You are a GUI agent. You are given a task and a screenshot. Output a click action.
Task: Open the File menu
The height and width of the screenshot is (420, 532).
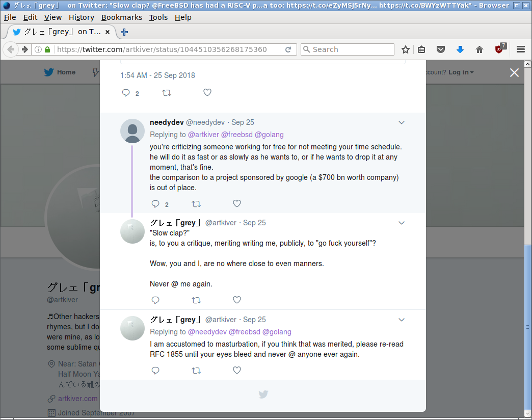10,17
